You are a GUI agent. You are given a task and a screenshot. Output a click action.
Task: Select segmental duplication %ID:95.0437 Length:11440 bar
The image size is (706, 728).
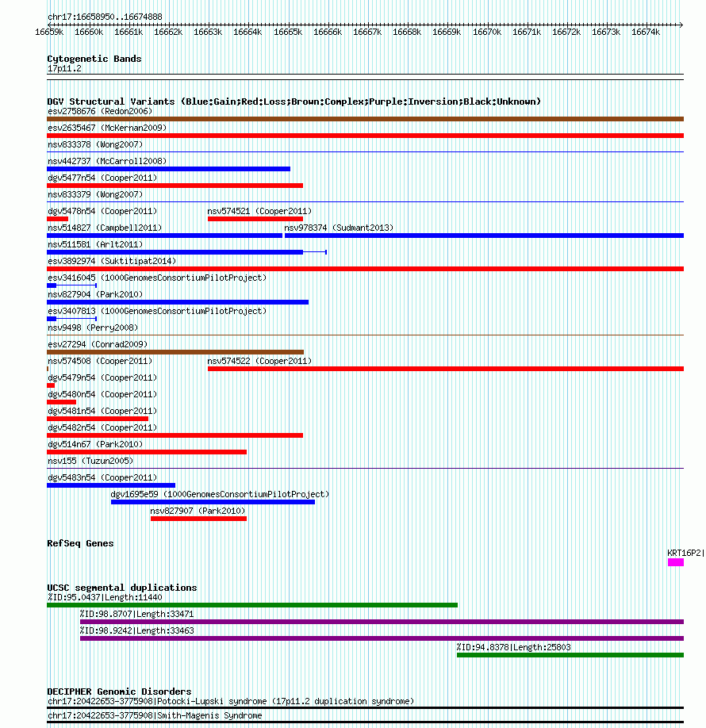point(252,605)
